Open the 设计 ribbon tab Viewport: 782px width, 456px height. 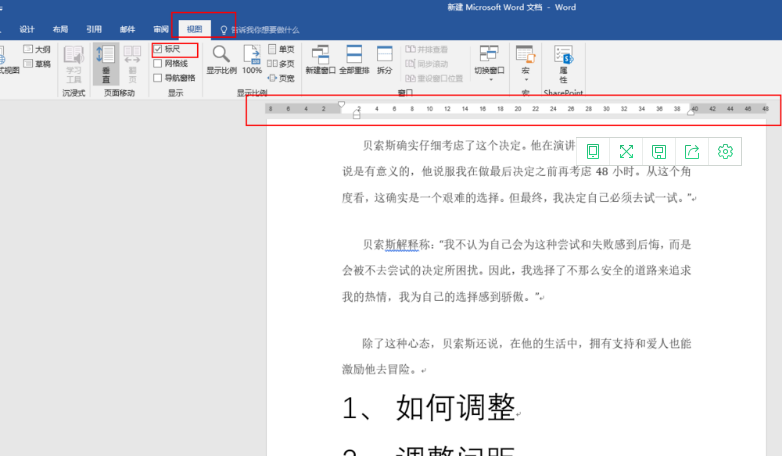(x=27, y=29)
